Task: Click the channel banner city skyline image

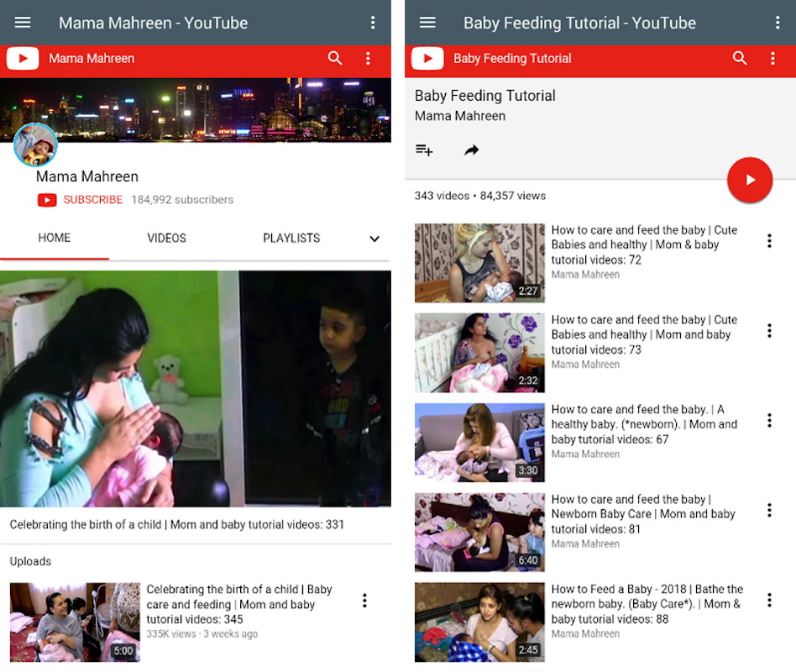Action: tap(196, 110)
